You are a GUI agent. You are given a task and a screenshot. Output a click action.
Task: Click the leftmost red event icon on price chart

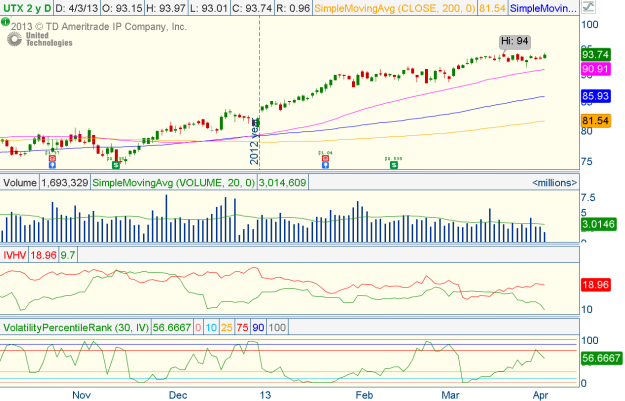tap(52, 157)
